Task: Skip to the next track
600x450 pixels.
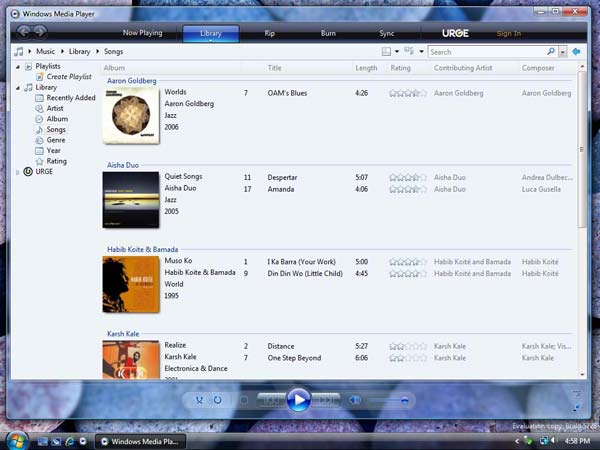Action: click(326, 401)
